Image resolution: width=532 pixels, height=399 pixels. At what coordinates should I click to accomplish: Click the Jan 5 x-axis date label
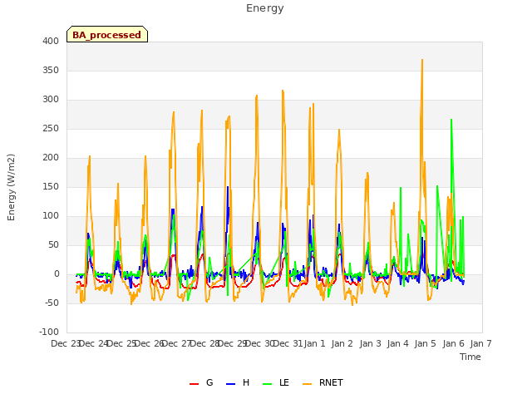click(426, 343)
